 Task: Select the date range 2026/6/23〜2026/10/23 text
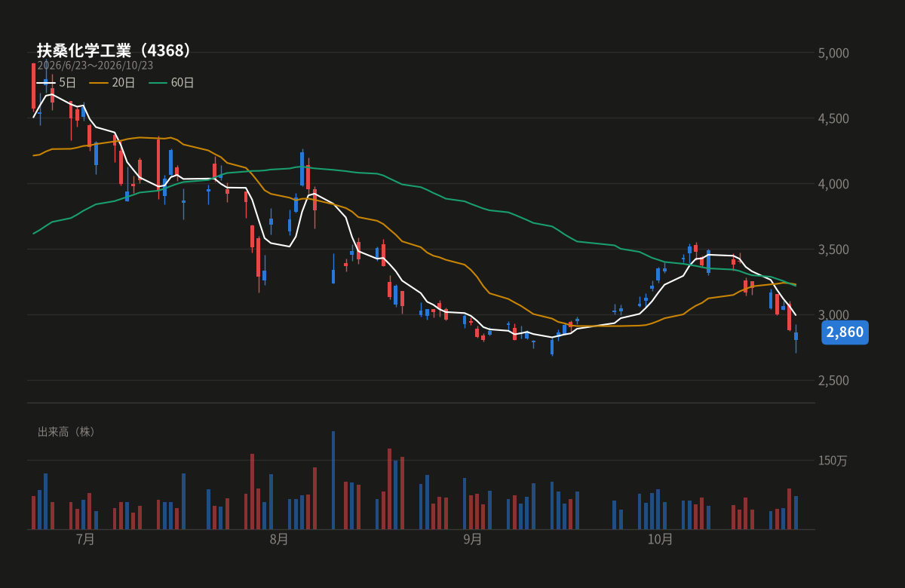click(95, 66)
